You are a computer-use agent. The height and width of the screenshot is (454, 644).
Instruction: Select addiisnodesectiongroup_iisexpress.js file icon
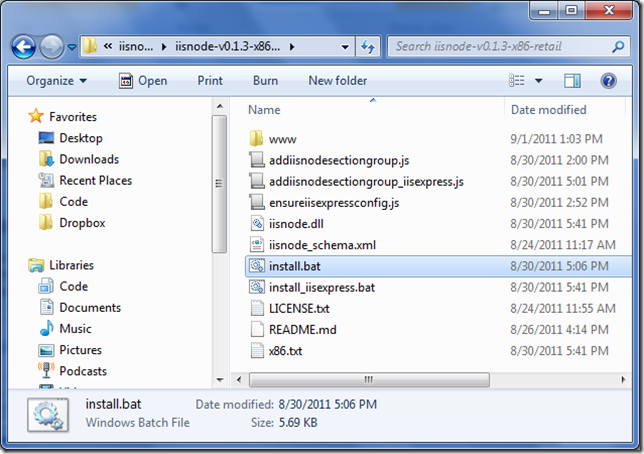click(257, 181)
